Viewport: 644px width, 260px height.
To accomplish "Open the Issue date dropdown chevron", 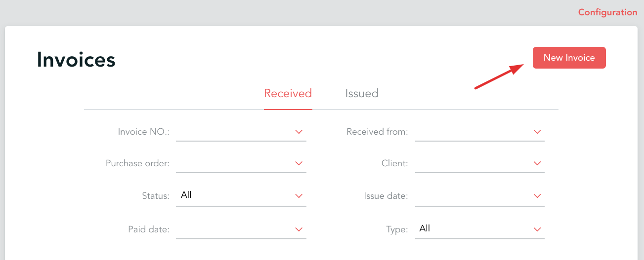I will (537, 196).
